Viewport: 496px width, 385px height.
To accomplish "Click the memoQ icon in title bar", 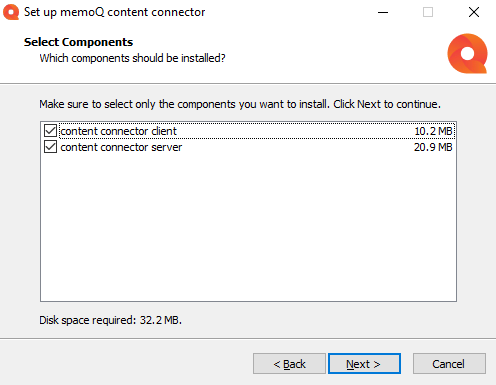I will coord(11,12).
